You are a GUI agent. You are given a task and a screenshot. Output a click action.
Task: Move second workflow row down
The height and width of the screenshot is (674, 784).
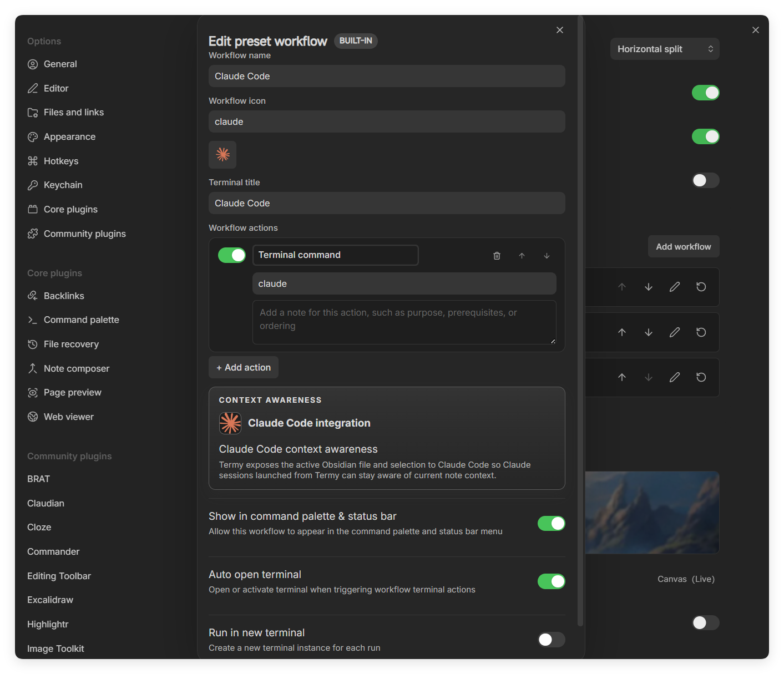tap(649, 332)
